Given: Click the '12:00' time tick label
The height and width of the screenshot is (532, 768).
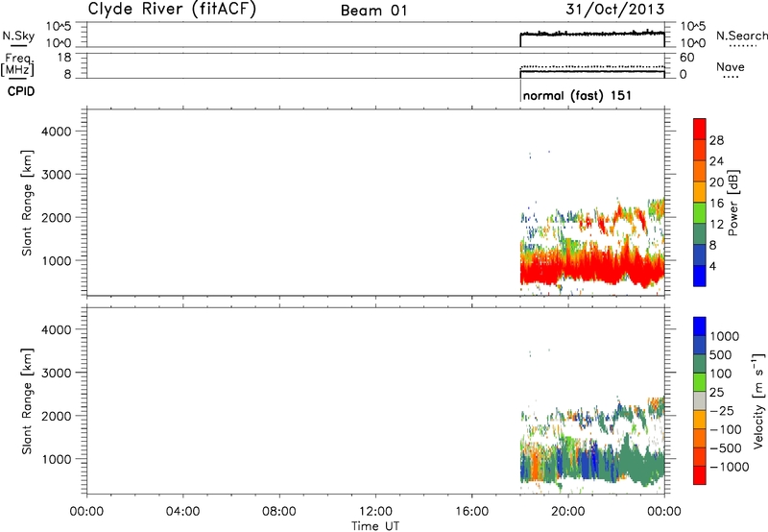Looking at the screenshot, I should (x=375, y=512).
